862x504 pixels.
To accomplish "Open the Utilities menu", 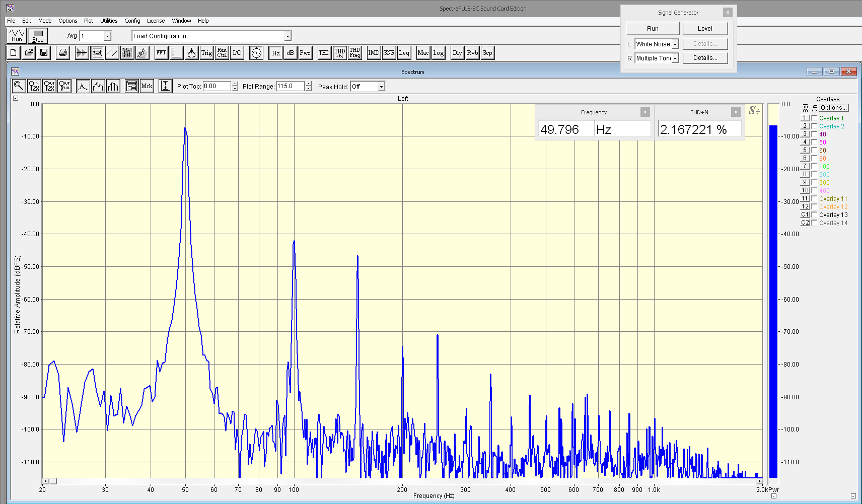I will 109,21.
